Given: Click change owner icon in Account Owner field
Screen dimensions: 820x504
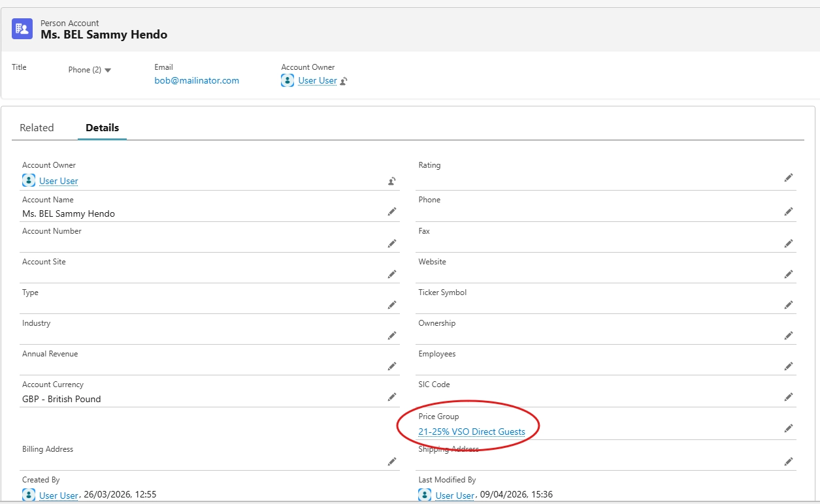Looking at the screenshot, I should [392, 181].
